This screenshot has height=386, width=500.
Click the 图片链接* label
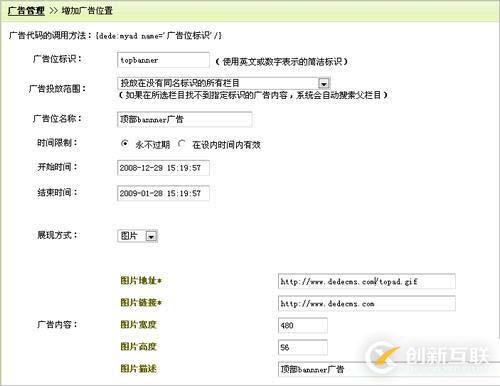141,303
